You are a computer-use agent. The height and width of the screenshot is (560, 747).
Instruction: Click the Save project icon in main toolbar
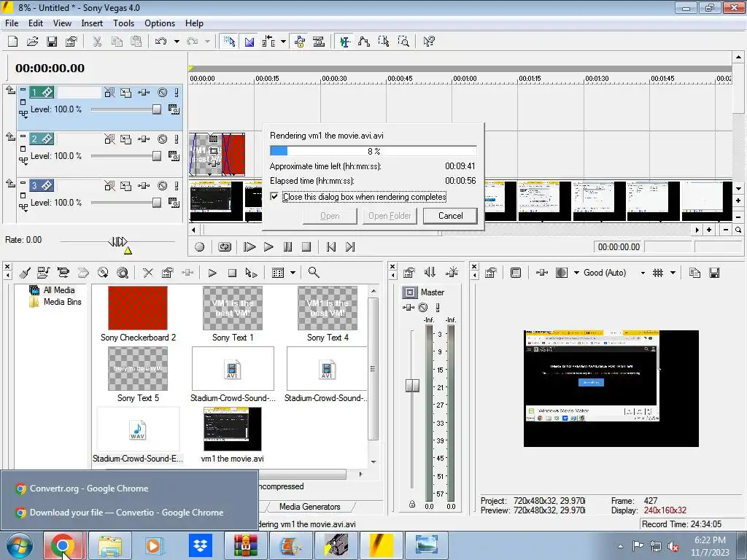pos(52,42)
